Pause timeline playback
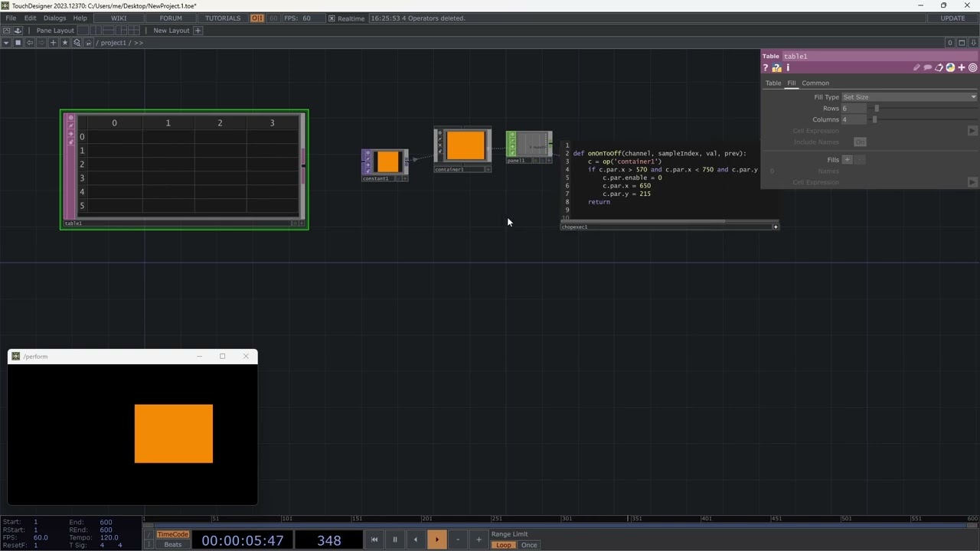Image resolution: width=980 pixels, height=551 pixels. pyautogui.click(x=395, y=540)
